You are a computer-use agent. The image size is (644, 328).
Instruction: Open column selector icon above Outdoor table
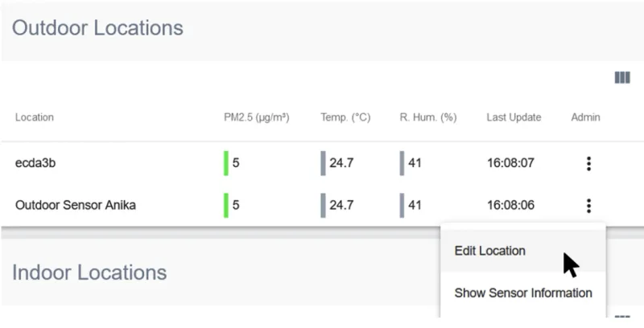click(x=621, y=78)
